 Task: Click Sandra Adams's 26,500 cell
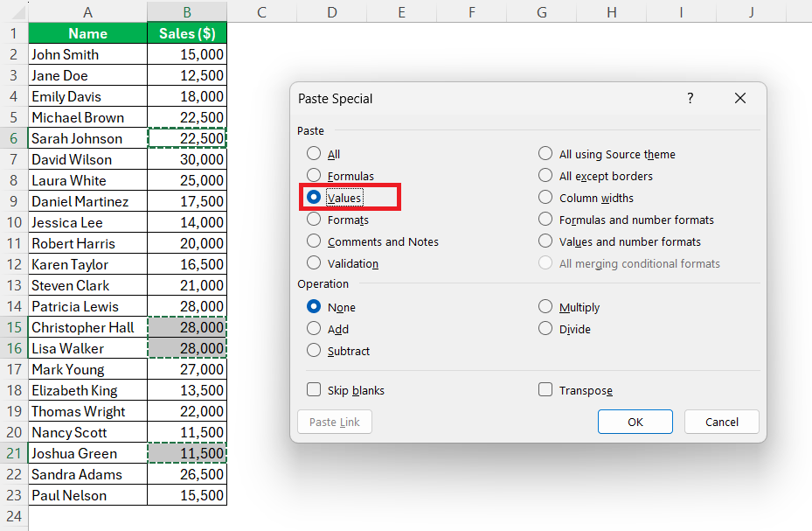187,474
